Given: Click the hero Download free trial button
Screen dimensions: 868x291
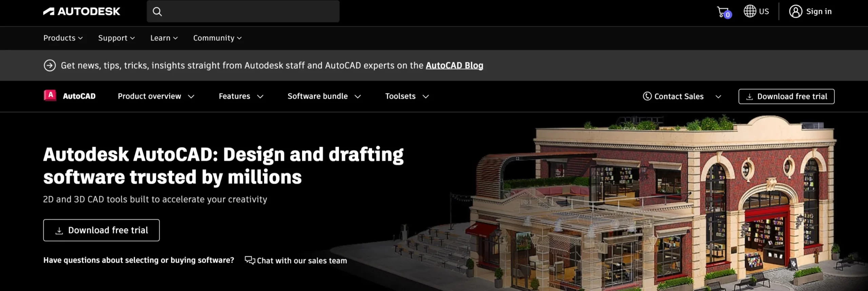Looking at the screenshot, I should [x=101, y=230].
